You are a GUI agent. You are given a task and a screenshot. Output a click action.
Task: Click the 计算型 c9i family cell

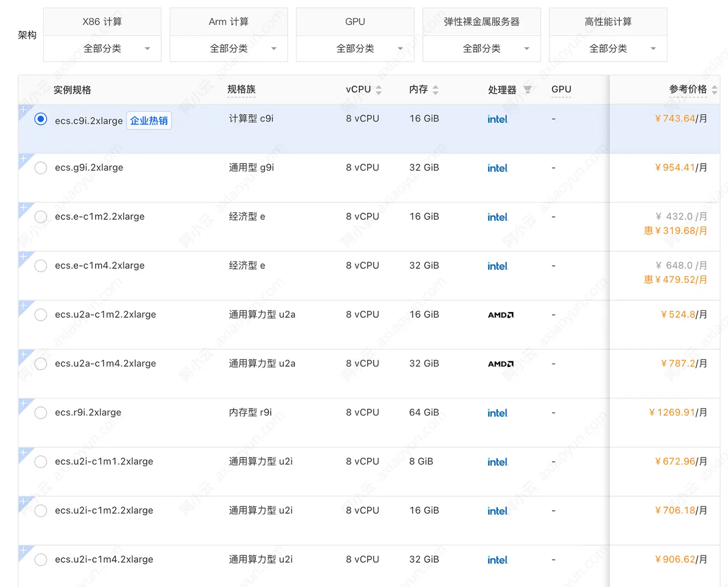coord(251,119)
